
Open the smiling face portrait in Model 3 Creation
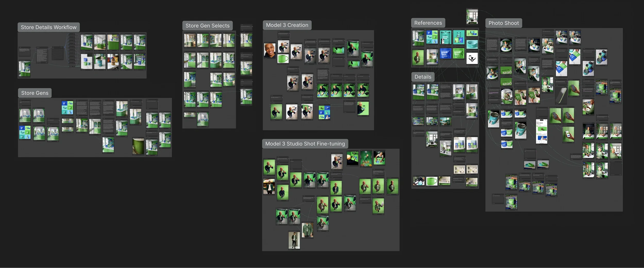pos(270,50)
